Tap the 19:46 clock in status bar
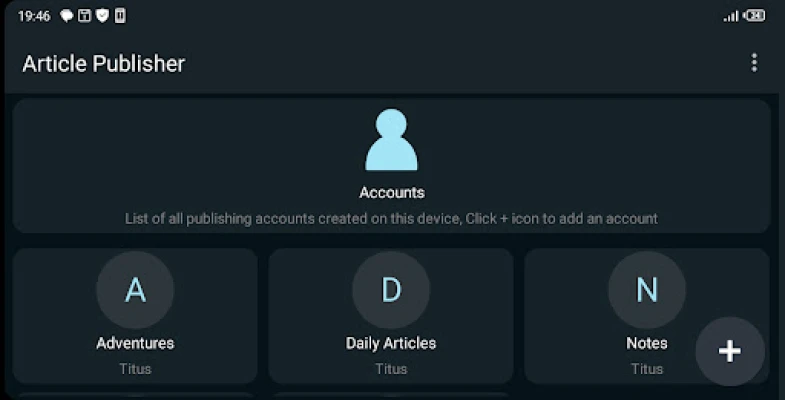The image size is (785, 400). [34, 17]
